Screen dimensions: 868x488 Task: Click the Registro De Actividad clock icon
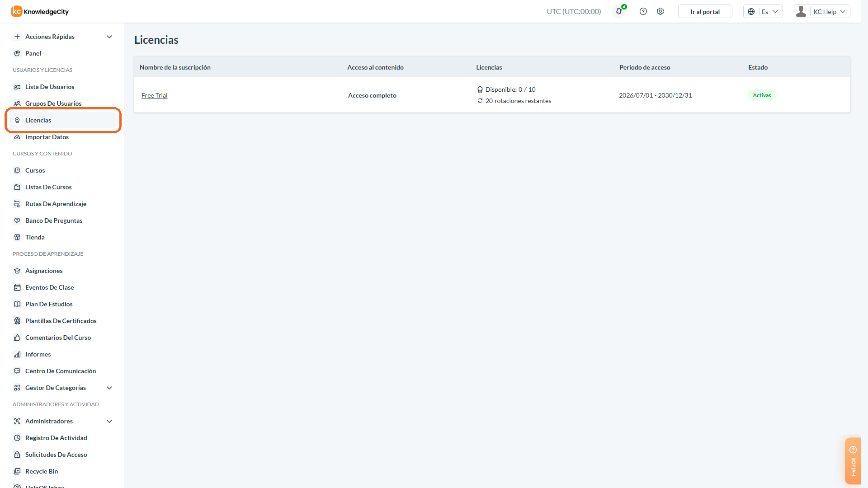tap(17, 438)
